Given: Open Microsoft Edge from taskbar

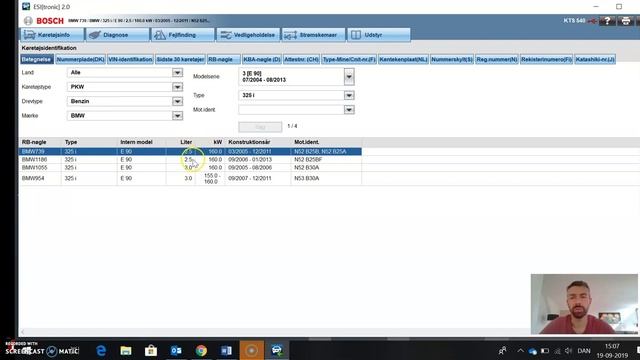Looking at the screenshot, I should tap(101, 350).
